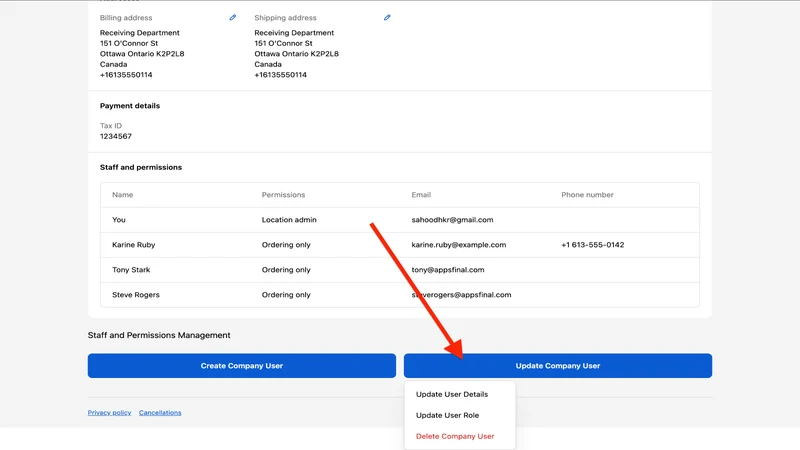This screenshot has width=800, height=450.
Task: Click Steve Rogers' Ordering only permission
Action: (x=286, y=295)
